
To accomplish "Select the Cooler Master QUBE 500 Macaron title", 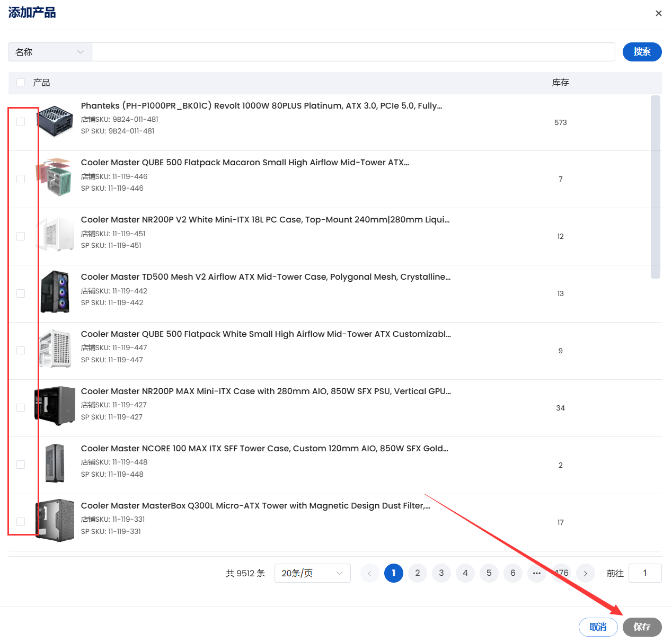I will (245, 162).
